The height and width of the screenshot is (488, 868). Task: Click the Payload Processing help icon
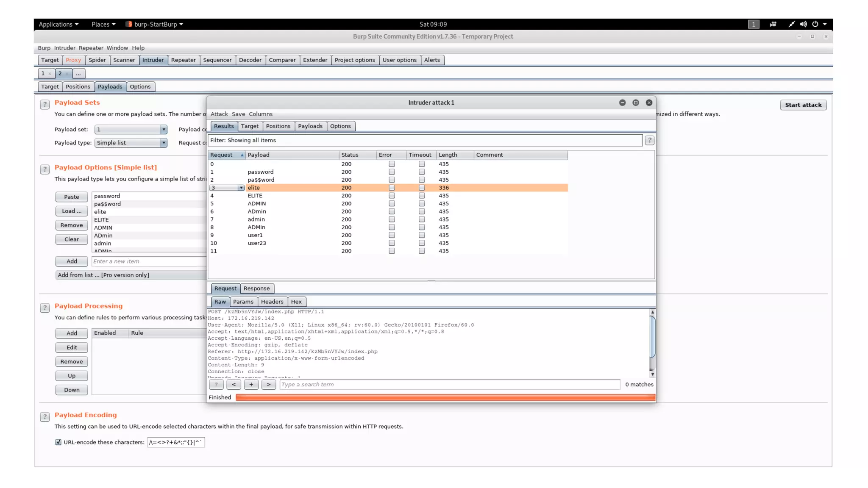click(45, 308)
